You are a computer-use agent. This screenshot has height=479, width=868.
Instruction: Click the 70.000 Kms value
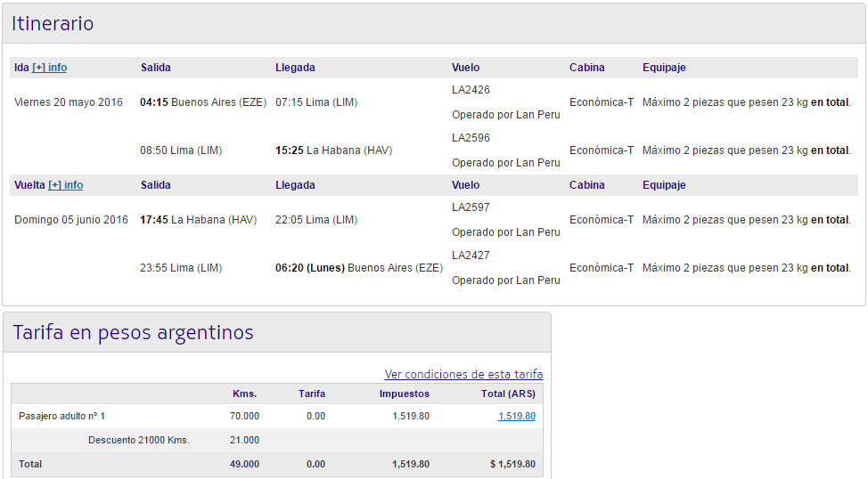tap(245, 416)
